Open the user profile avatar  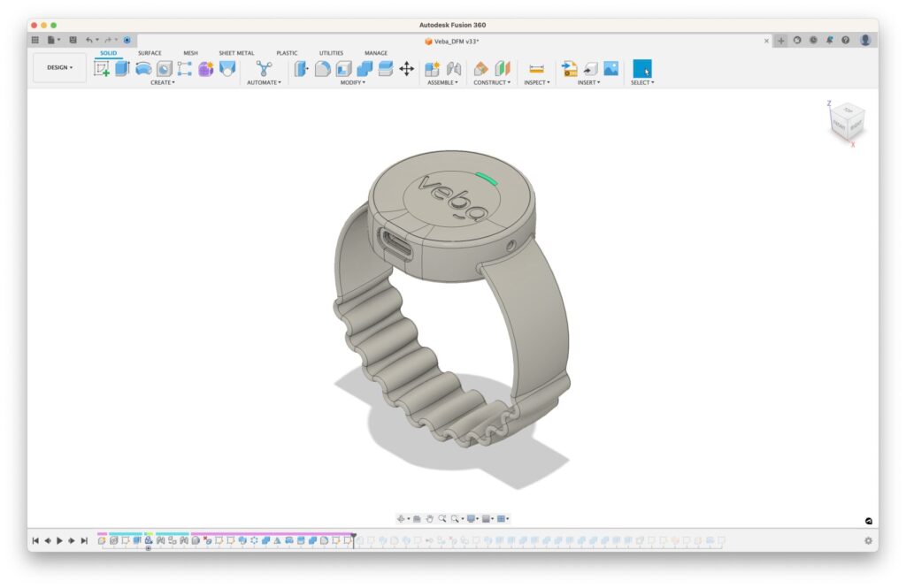(865, 40)
